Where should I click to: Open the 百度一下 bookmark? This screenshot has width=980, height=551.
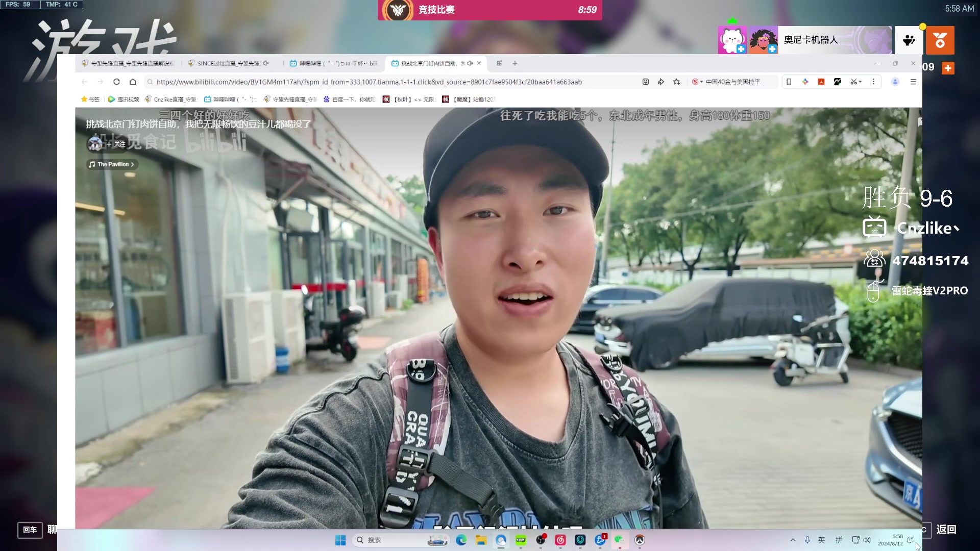(350, 99)
